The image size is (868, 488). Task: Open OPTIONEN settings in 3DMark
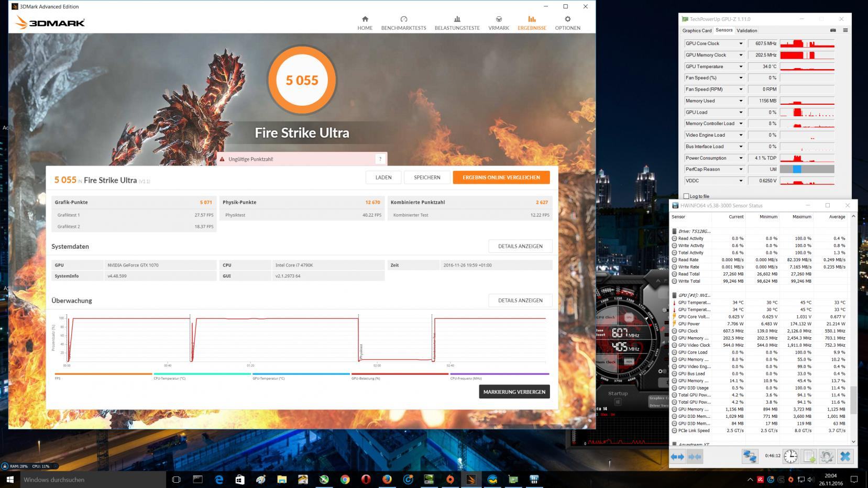coord(567,23)
